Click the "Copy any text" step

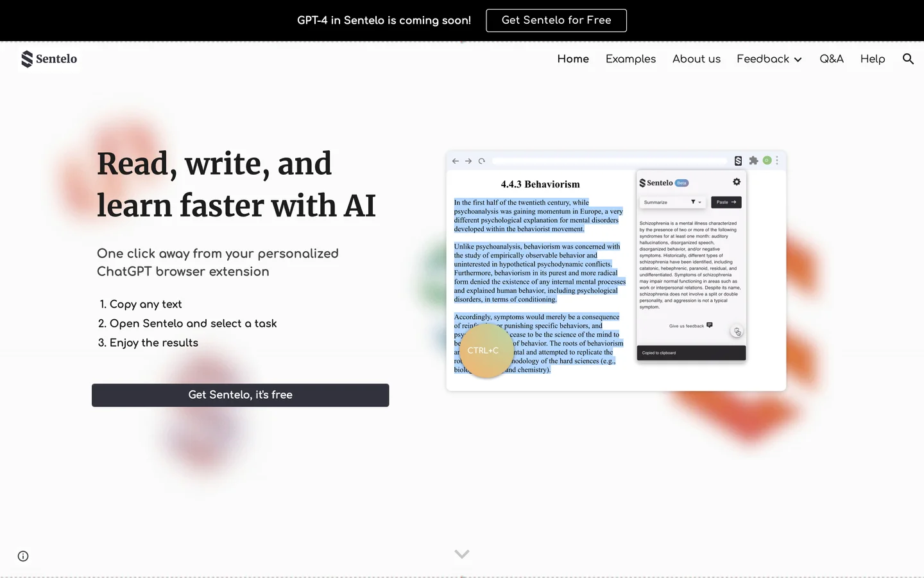click(146, 304)
